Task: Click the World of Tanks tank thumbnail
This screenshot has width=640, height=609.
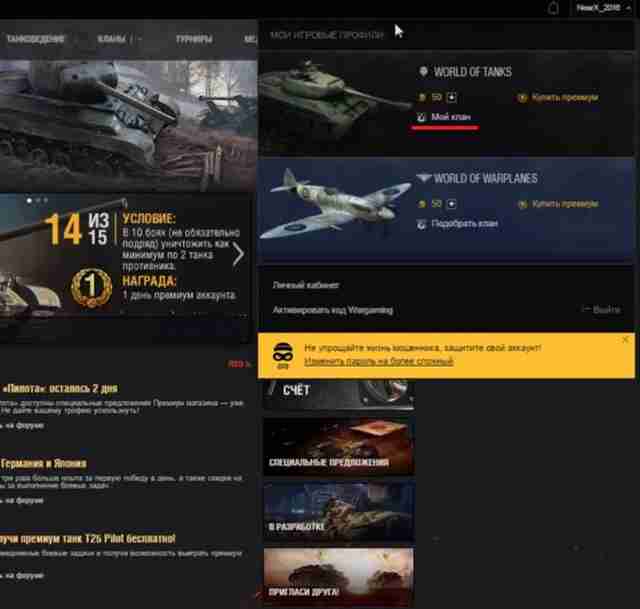Action: [x=334, y=100]
